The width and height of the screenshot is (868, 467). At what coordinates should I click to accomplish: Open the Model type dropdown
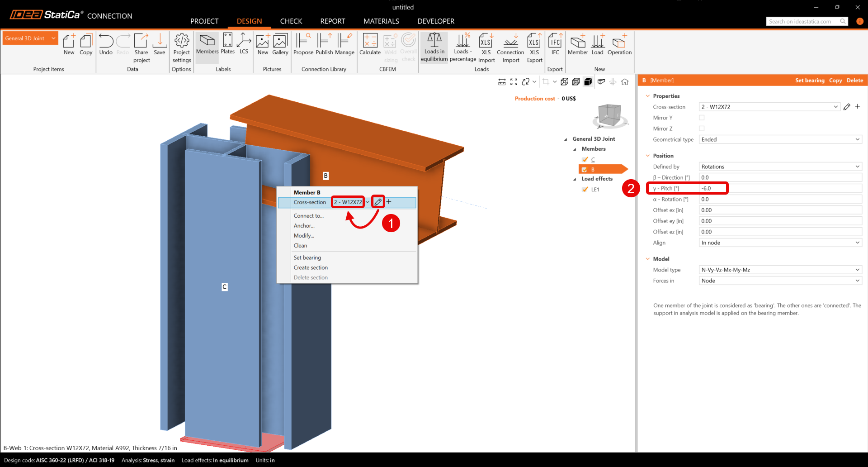780,270
